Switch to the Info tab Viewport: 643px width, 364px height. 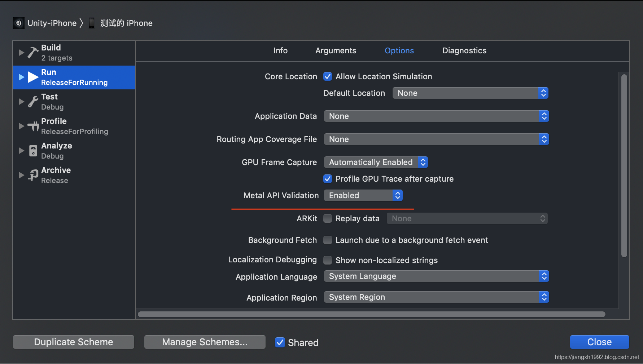pos(280,50)
